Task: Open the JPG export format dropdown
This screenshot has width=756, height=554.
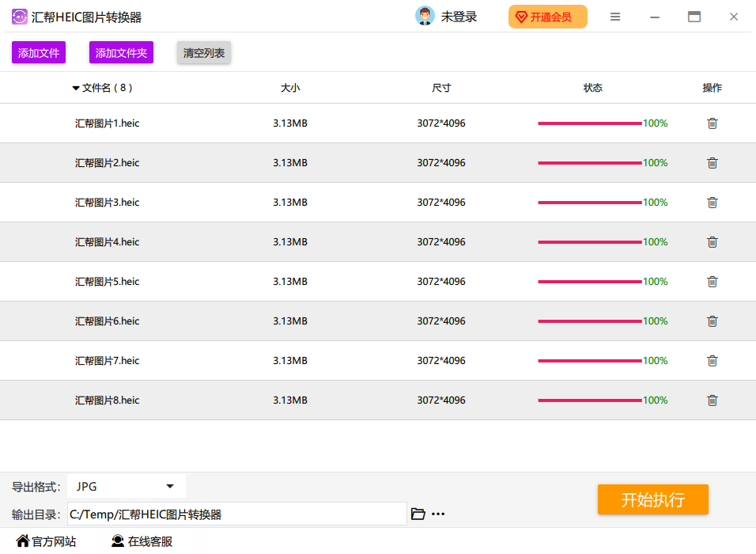Action: pyautogui.click(x=127, y=487)
